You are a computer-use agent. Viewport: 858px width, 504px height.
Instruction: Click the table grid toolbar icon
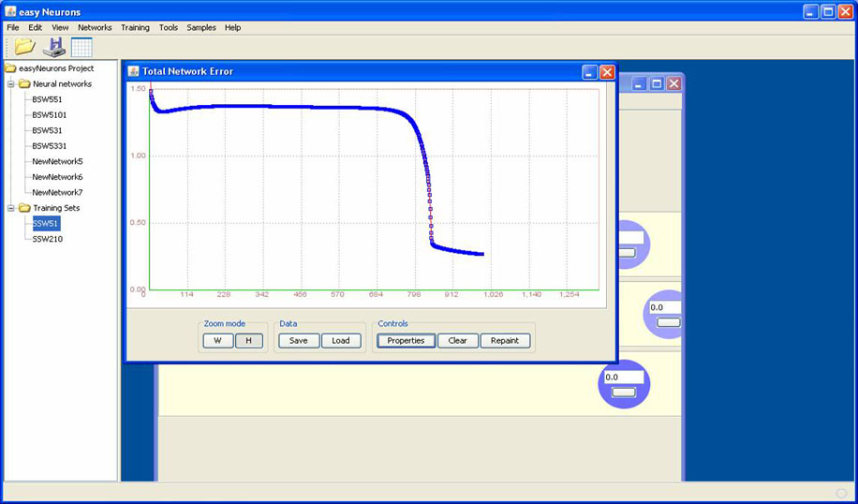coord(81,47)
